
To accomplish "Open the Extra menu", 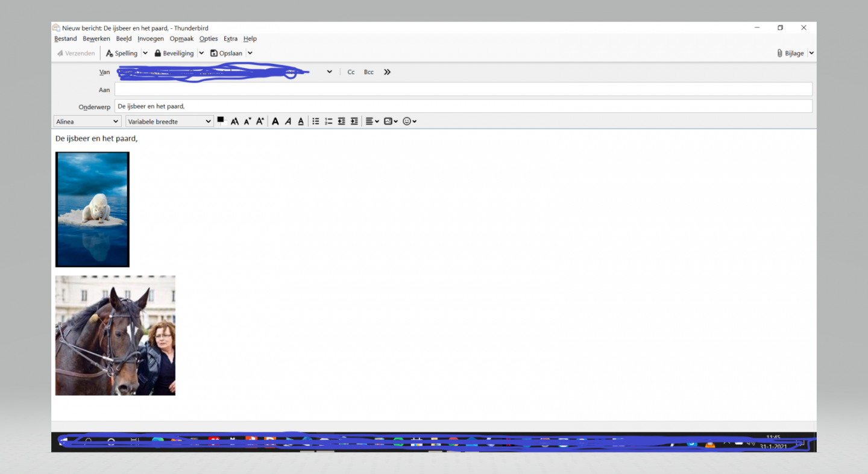I will 230,39.
